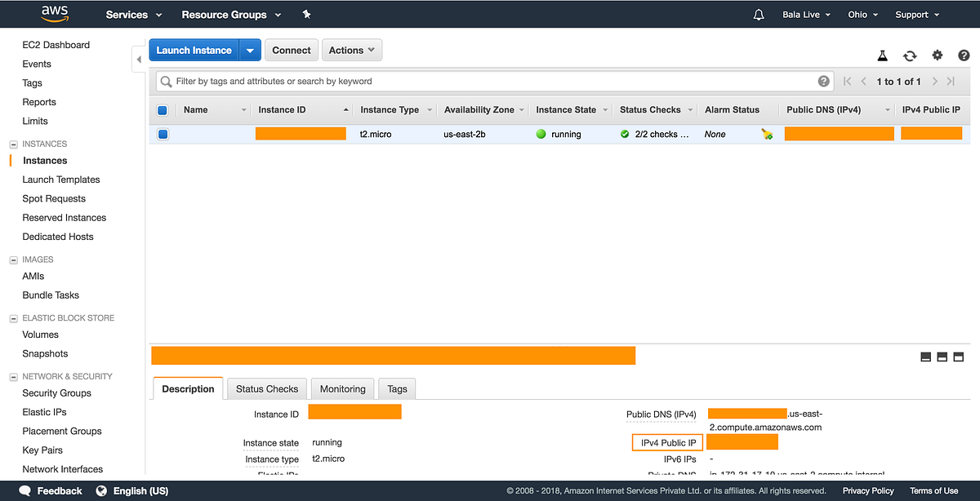Click the notifications bell icon
The width and height of the screenshot is (980, 501).
pyautogui.click(x=758, y=14)
